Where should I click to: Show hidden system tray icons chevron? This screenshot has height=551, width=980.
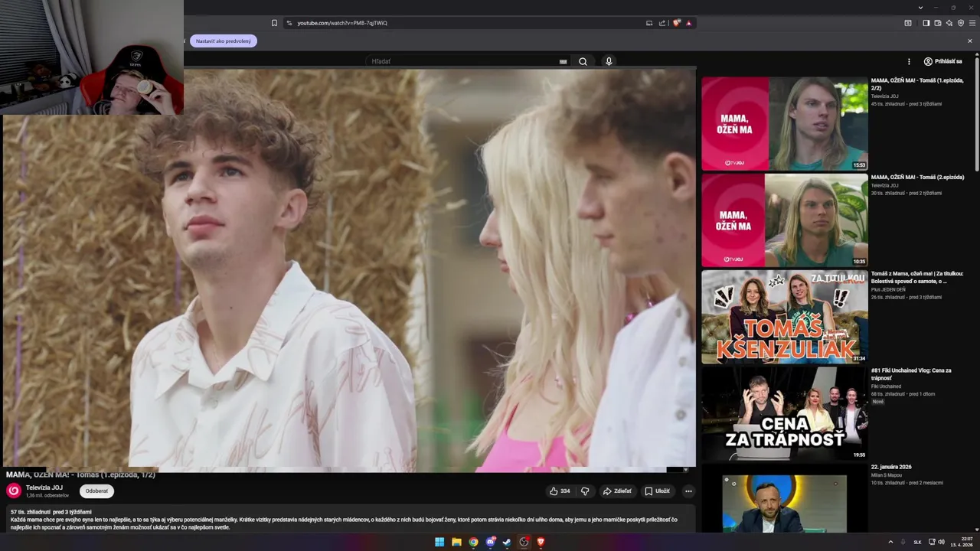(x=890, y=542)
